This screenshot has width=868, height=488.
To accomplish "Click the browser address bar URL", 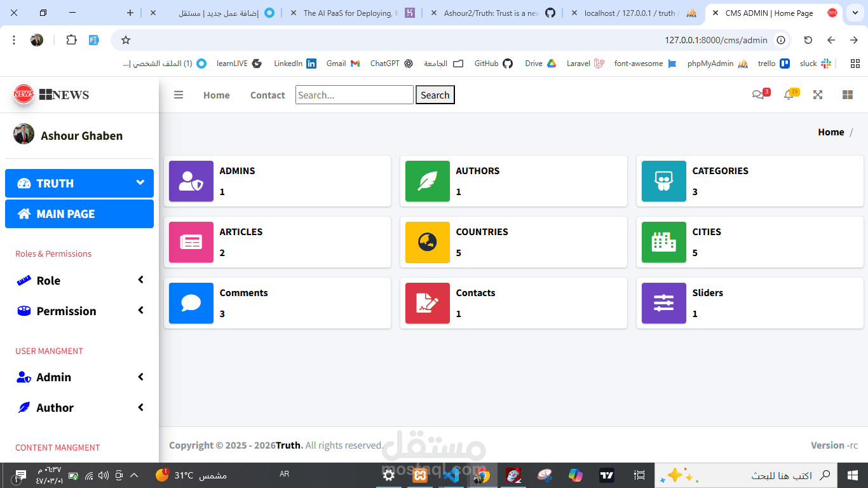I will pos(716,40).
